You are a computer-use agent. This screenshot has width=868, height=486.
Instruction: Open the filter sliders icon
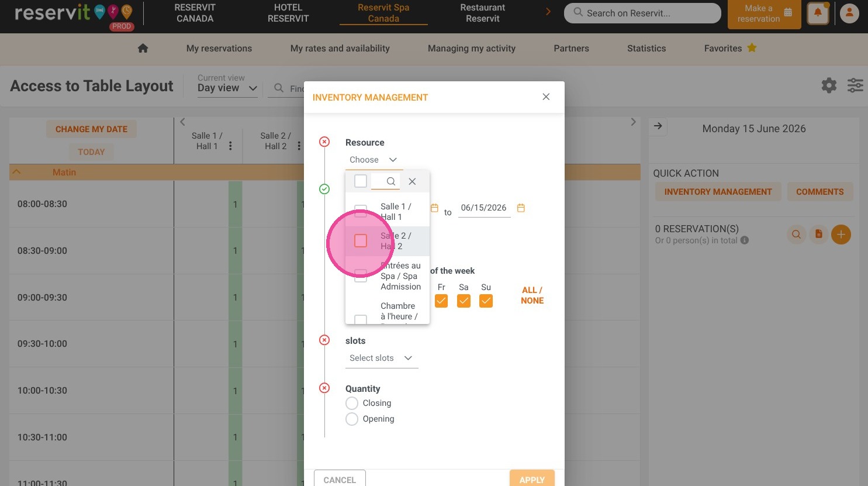click(x=855, y=85)
